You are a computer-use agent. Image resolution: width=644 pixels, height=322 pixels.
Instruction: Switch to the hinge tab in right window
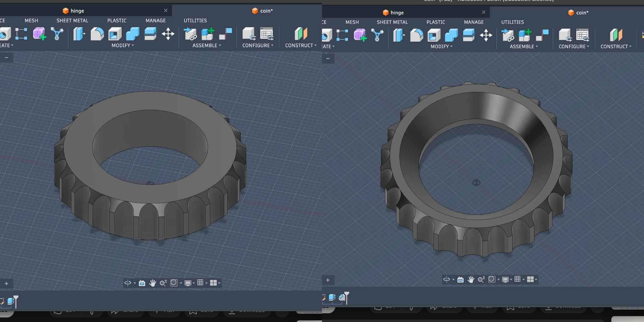tap(393, 13)
